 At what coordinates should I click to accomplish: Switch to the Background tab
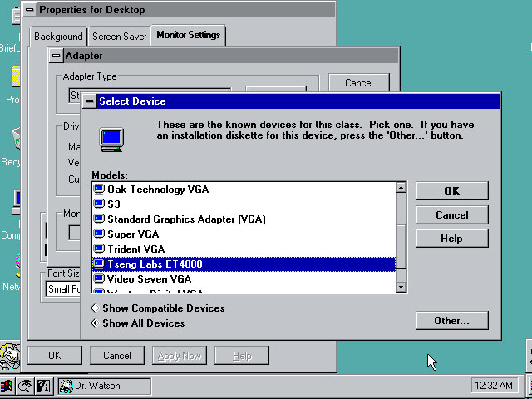(58, 37)
